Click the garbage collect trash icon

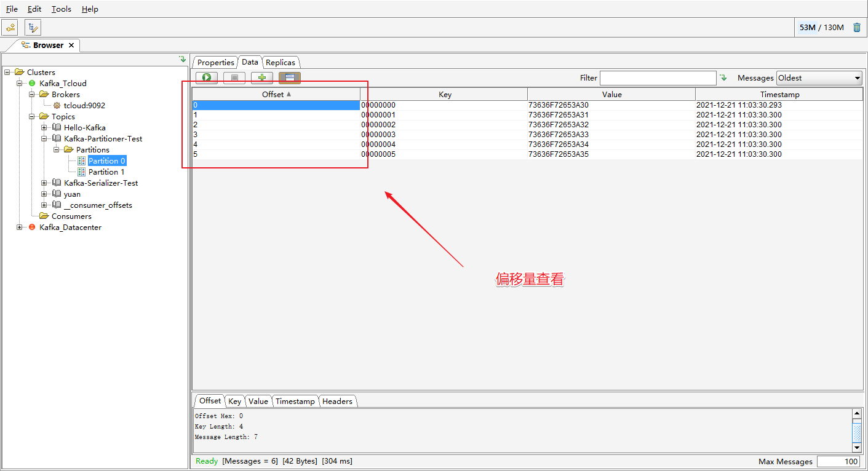pyautogui.click(x=857, y=27)
